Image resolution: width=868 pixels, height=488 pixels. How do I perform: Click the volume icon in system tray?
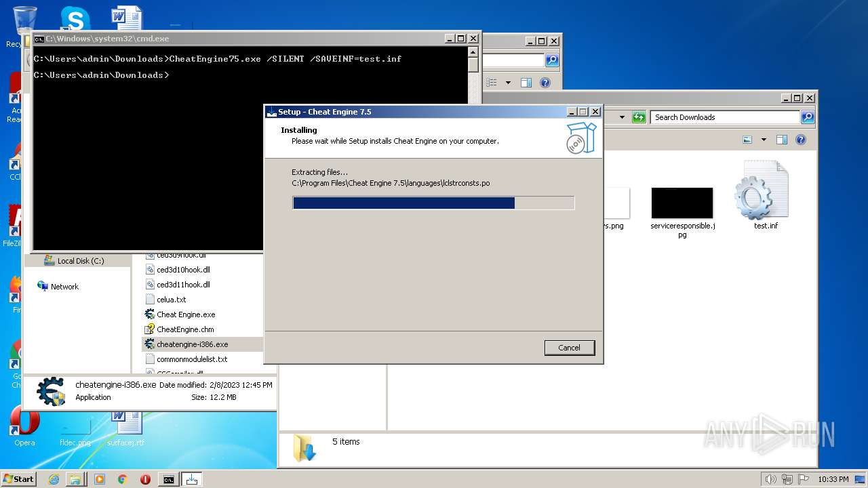click(771, 479)
